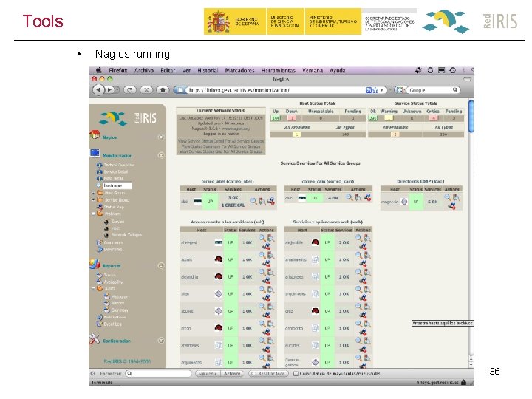
Task: Open the address bar history dropdown arrow
Action: (382, 90)
